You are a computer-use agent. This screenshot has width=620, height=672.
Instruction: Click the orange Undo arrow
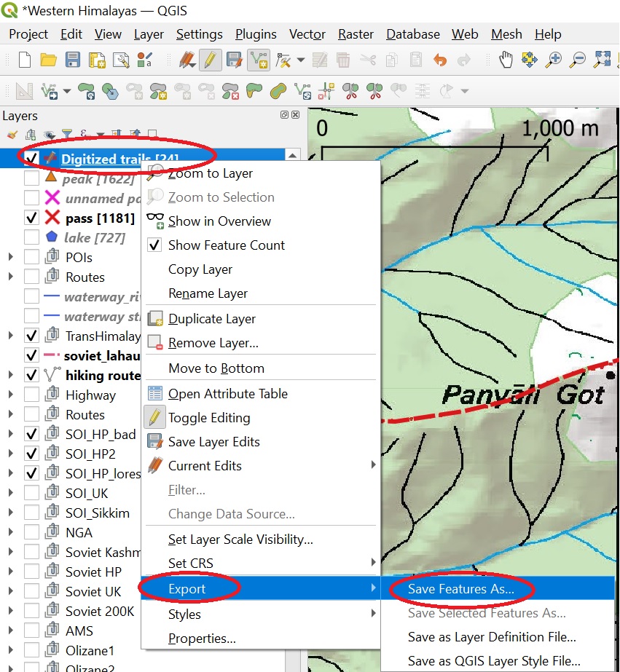click(440, 60)
